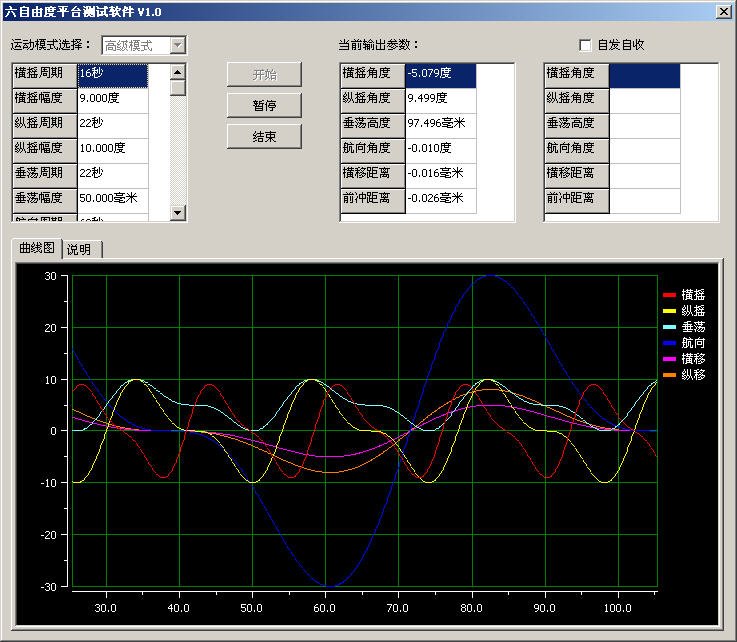Open the 说明 tab

click(x=79, y=249)
